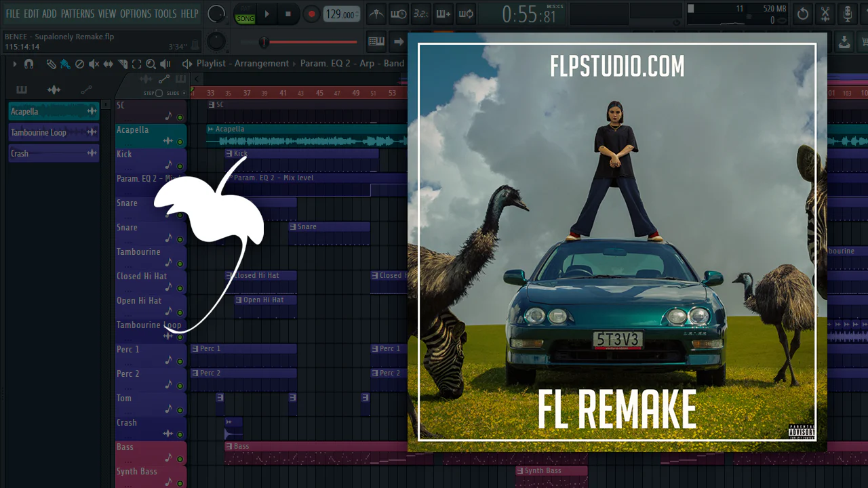Select the Paint brush tool in playlist toolbar

(x=65, y=64)
